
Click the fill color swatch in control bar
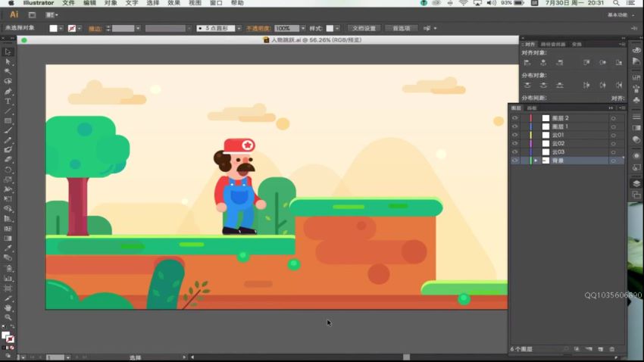tap(53, 28)
